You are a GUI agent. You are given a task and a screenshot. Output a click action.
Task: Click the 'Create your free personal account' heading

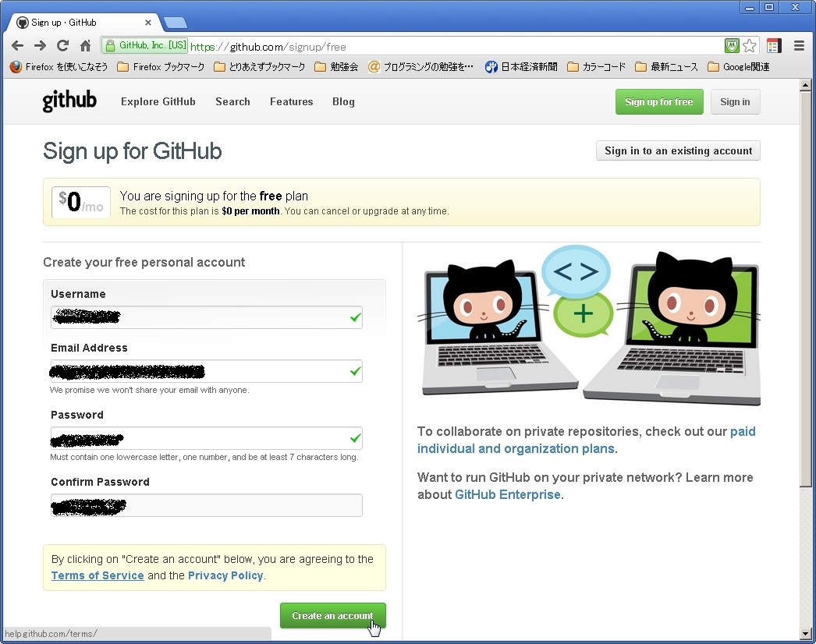144,262
